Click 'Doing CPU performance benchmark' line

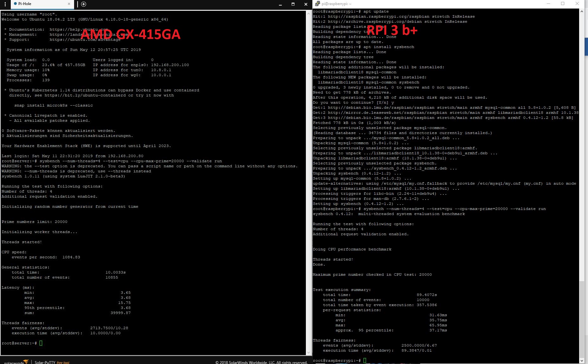pos(352,249)
